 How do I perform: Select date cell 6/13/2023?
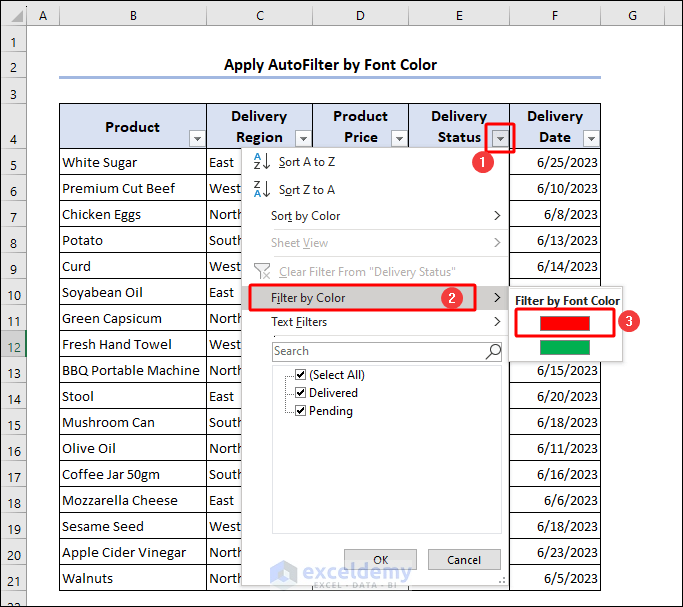tap(555, 240)
